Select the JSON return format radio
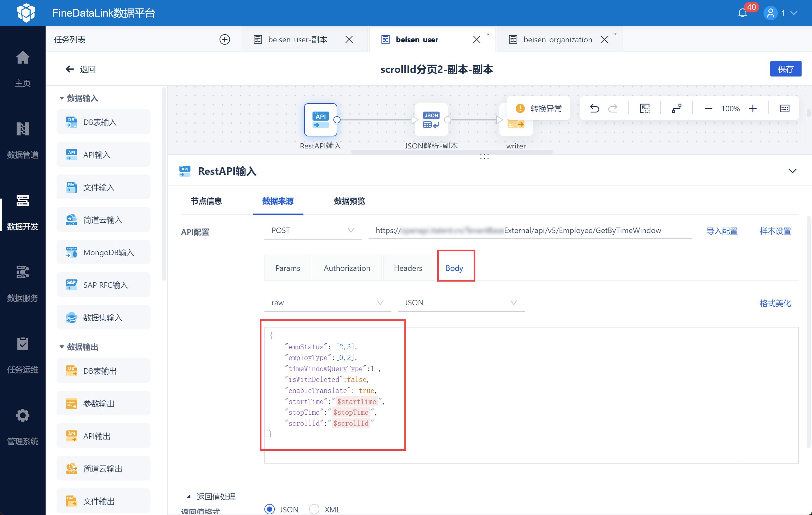This screenshot has height=515, width=812. coord(270,509)
